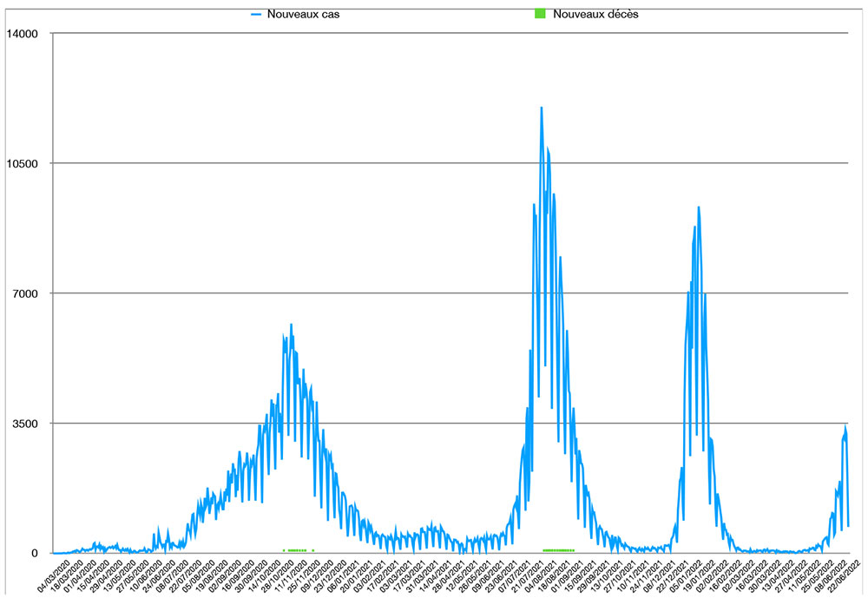Click the highest peak of the blue line
Viewport: 868px width, 611px height.
(542, 108)
